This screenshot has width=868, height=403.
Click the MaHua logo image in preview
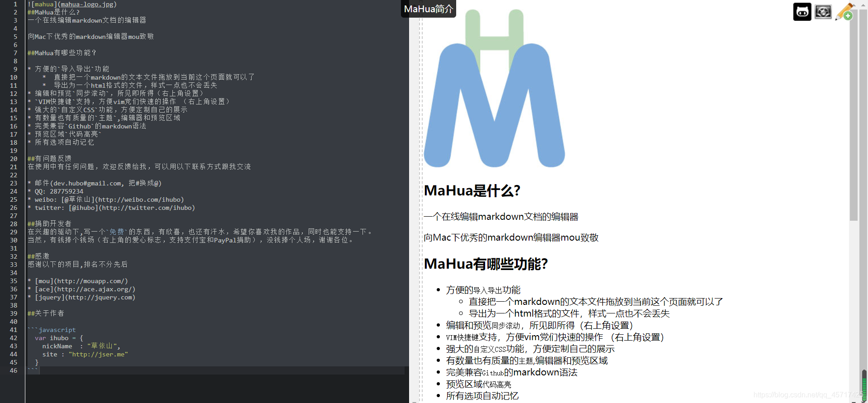pyautogui.click(x=494, y=88)
